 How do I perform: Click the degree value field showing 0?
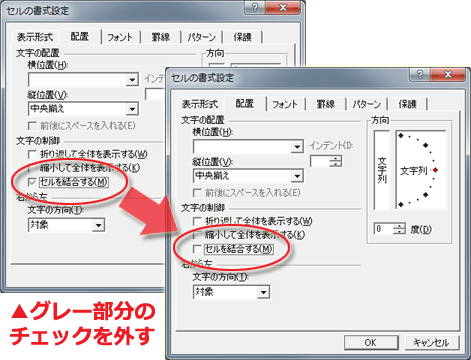pos(384,229)
